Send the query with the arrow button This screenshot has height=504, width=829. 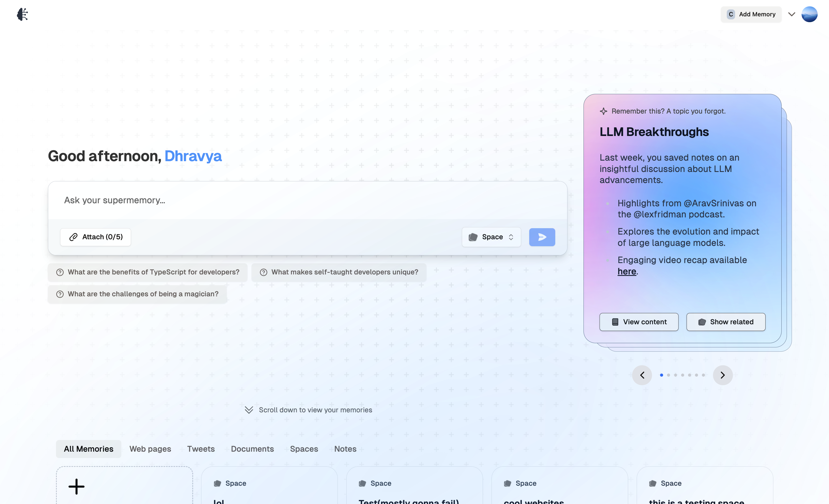tap(542, 237)
